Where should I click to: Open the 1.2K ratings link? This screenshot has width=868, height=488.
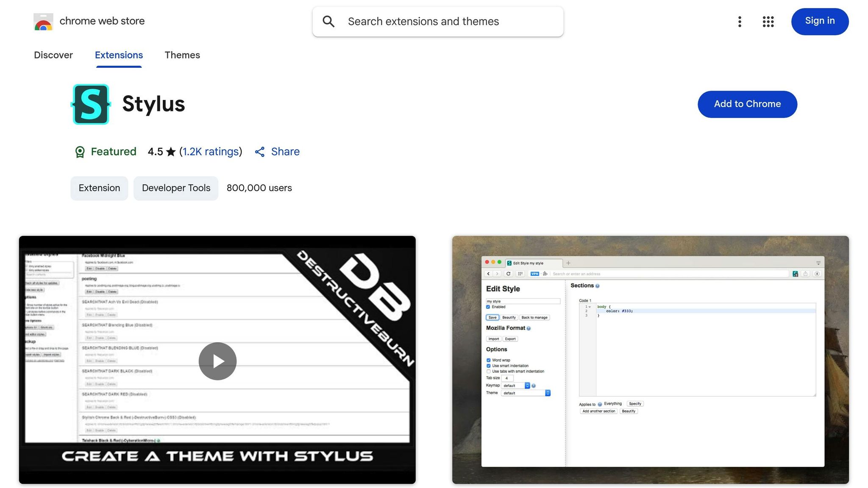[x=211, y=152]
